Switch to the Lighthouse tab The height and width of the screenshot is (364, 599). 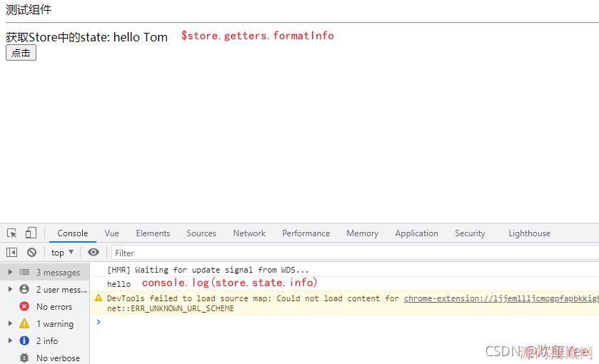click(x=530, y=233)
